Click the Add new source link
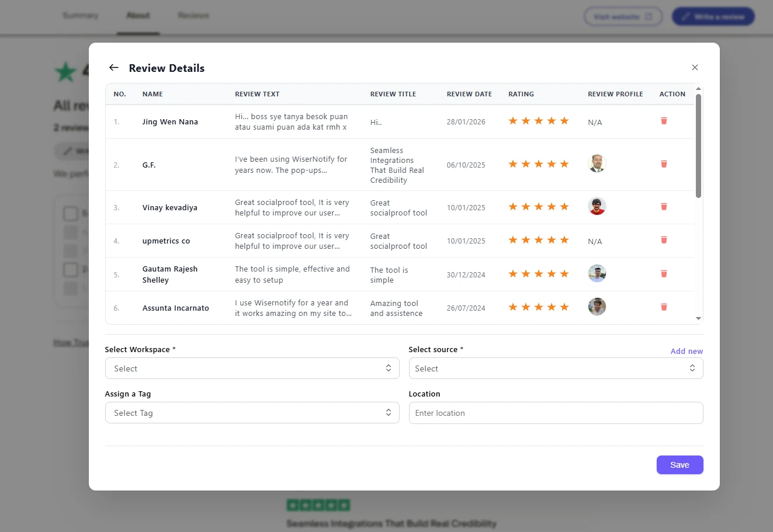773x532 pixels. [x=687, y=351]
